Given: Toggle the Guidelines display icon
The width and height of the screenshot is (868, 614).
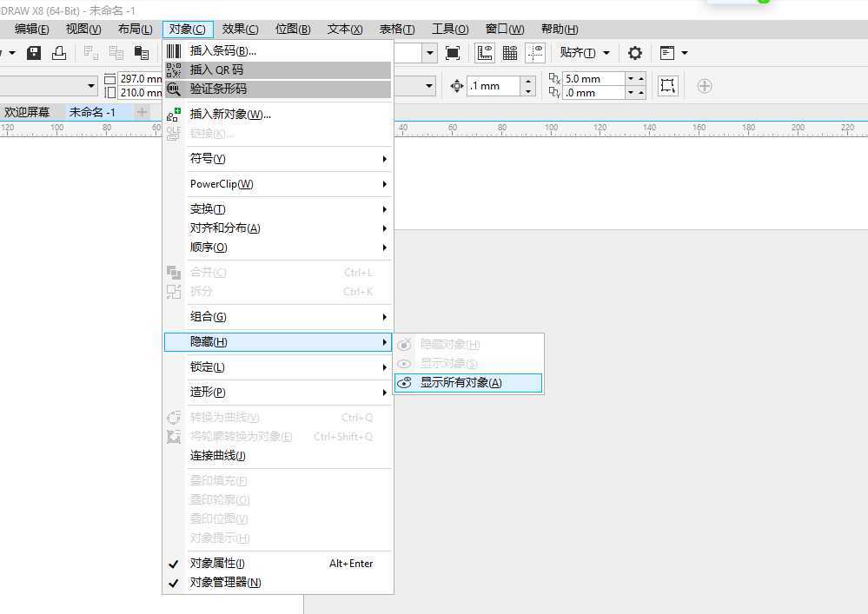Looking at the screenshot, I should [x=535, y=52].
